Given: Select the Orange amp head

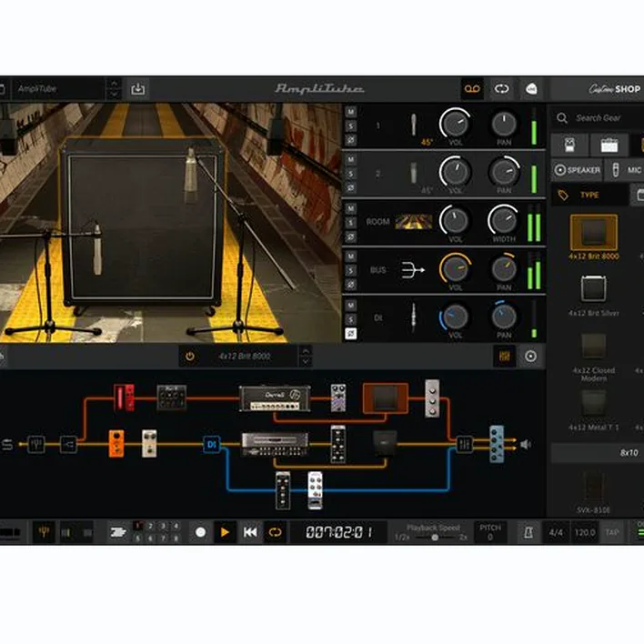Looking at the screenshot, I should pos(275,398).
